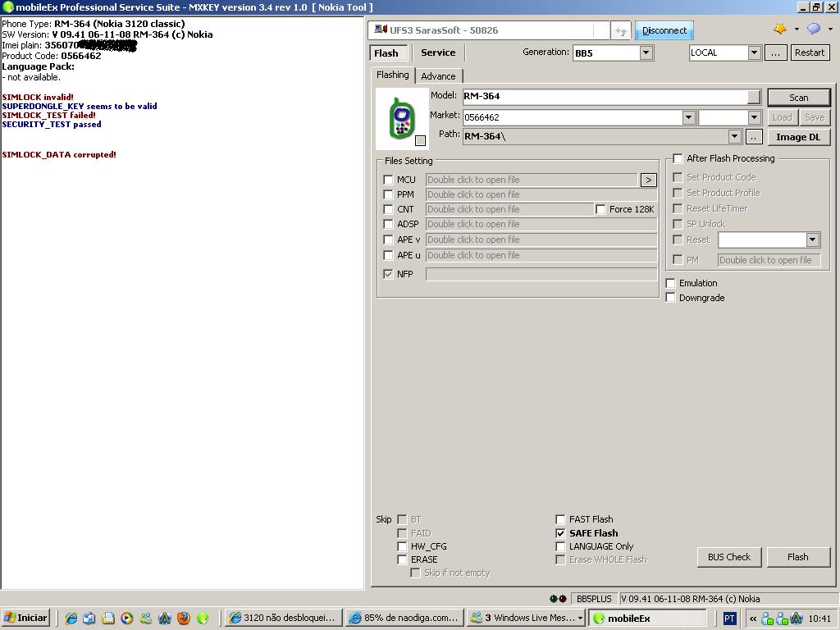Open the star icon dropdown arrow

[x=797, y=29]
